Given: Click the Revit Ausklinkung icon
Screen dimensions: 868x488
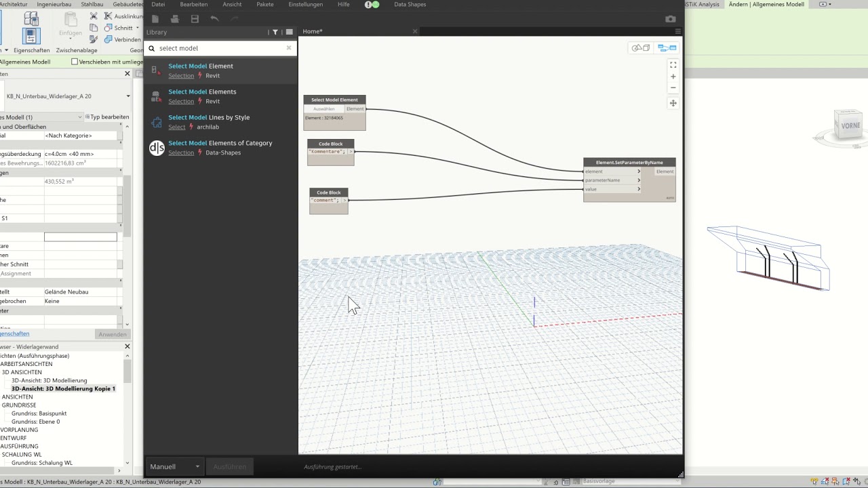Looking at the screenshot, I should (x=108, y=16).
